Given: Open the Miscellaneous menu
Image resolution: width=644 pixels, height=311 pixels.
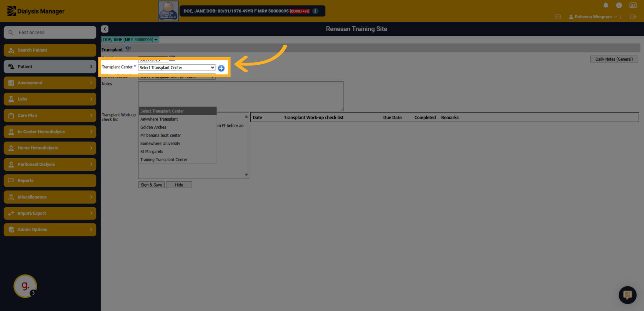Looking at the screenshot, I should 50,197.
